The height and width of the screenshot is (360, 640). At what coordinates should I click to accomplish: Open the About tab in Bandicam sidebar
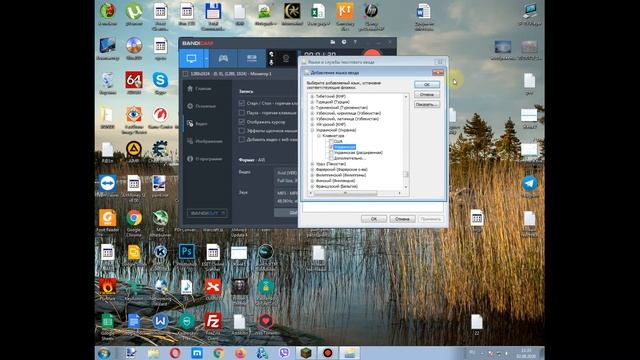[204, 159]
